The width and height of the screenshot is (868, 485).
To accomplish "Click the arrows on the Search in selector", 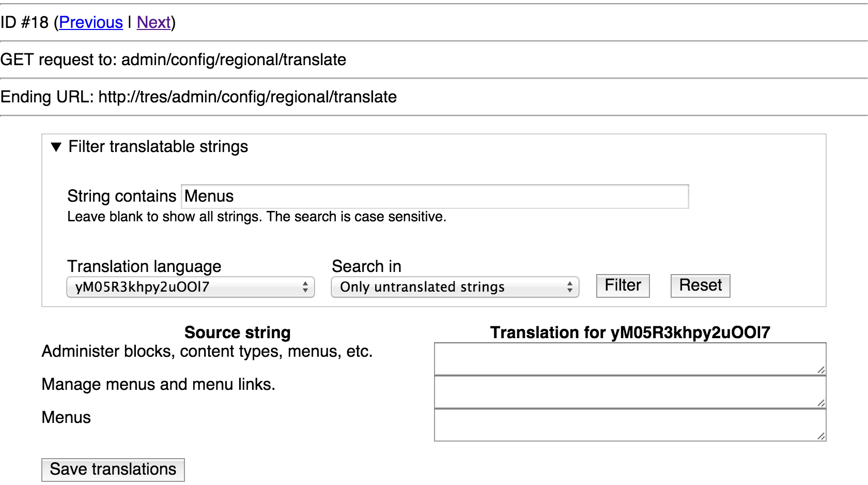I will (570, 287).
